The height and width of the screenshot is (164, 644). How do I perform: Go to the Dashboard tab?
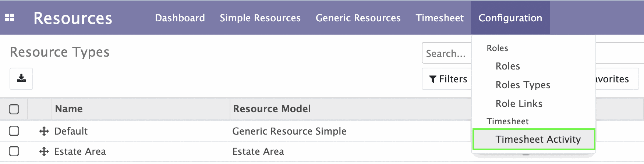180,18
